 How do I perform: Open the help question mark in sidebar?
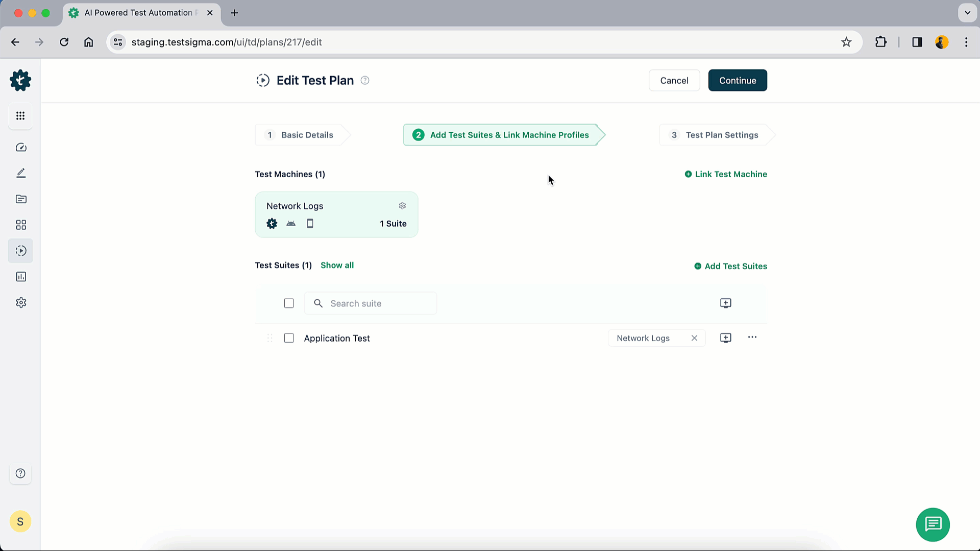pos(20,473)
